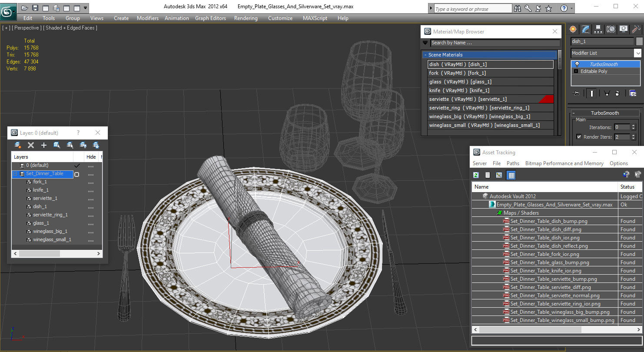Toggle Show End Result icon in modifier stack
This screenshot has height=352, width=644.
coord(592,93)
